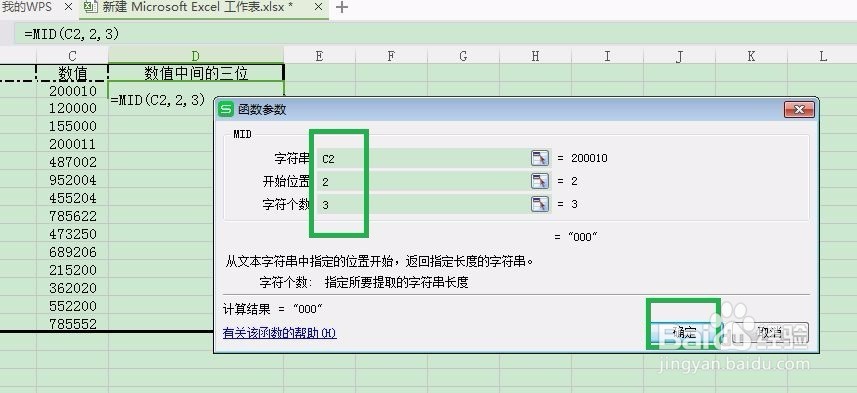Click cell containing 952004
The image size is (857, 393).
click(x=72, y=180)
